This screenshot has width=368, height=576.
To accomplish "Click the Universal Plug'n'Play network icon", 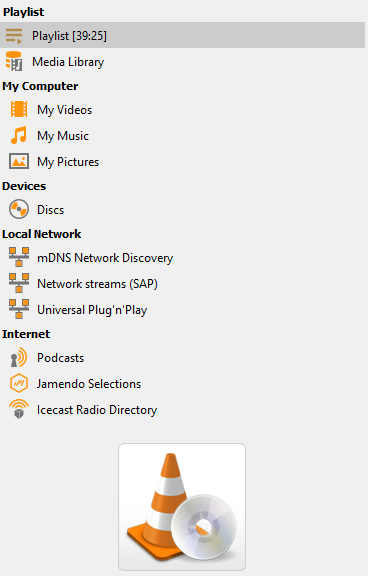I will [19, 309].
